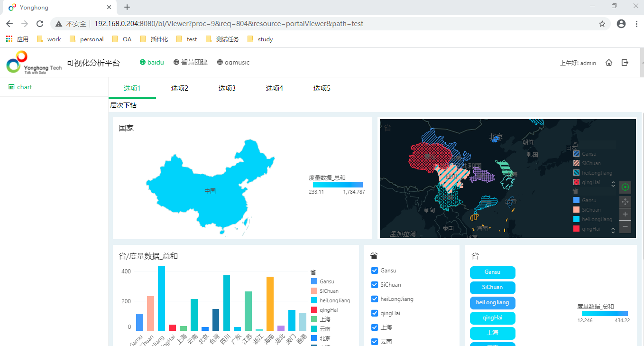Click the 上海 swatch in bar chart legend

click(x=314, y=319)
